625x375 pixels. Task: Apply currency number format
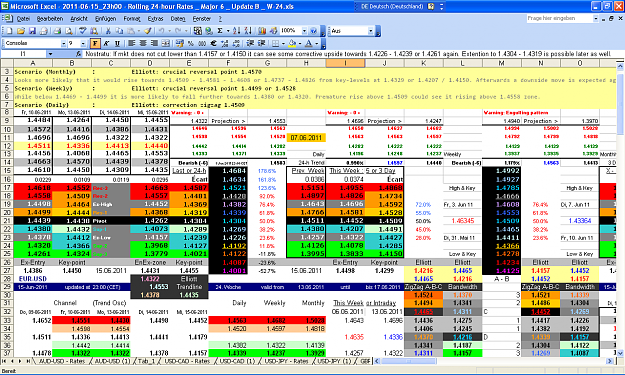(x=179, y=43)
